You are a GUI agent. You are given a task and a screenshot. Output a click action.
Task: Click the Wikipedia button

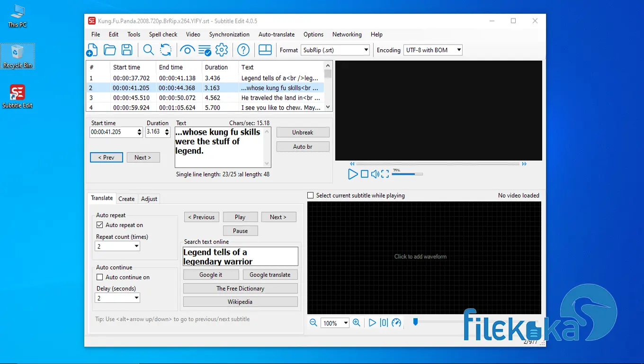(241, 302)
